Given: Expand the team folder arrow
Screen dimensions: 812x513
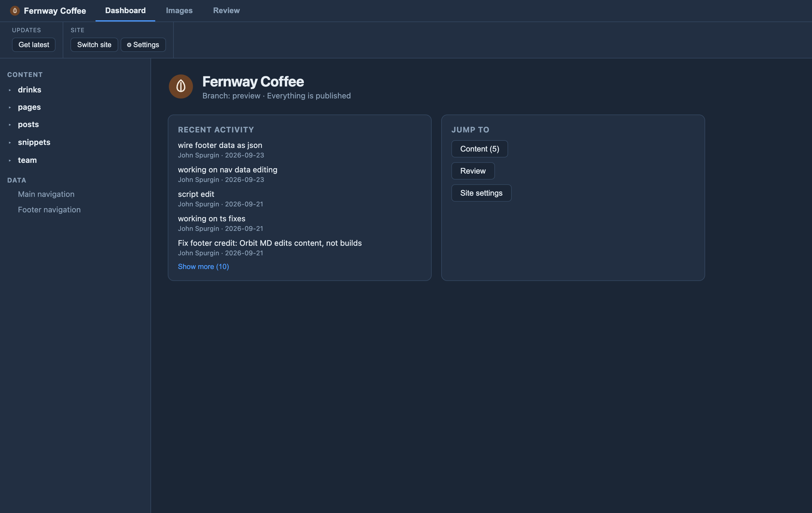Looking at the screenshot, I should 10,160.
